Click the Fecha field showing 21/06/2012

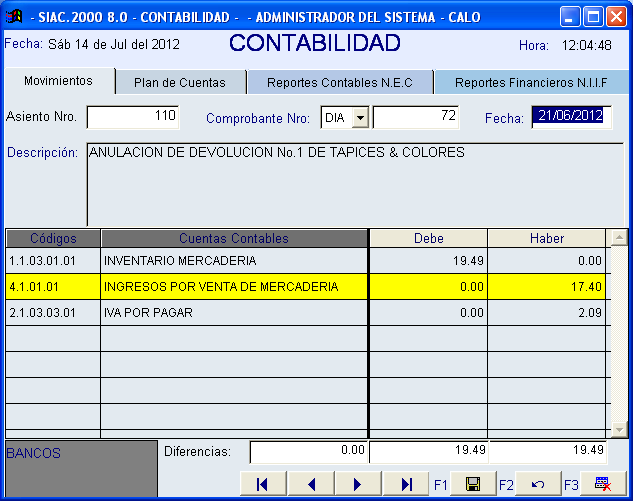pos(571,117)
